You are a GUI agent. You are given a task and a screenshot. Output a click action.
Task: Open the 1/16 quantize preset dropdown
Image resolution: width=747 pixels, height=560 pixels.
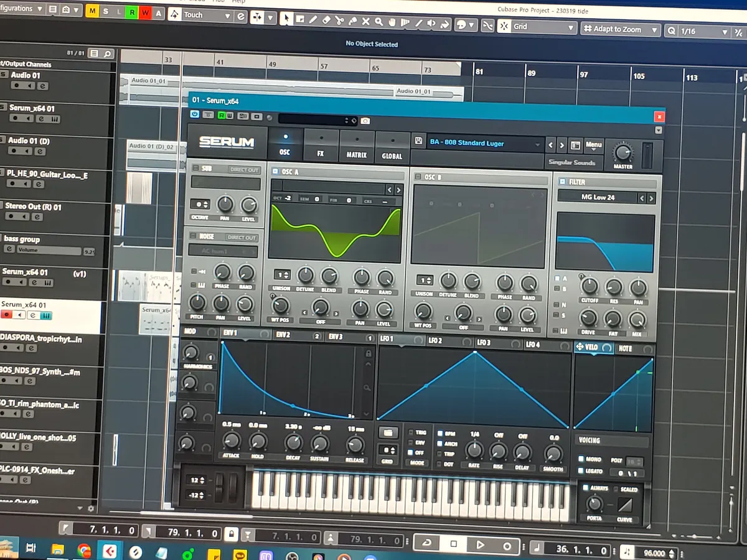pyautogui.click(x=705, y=31)
